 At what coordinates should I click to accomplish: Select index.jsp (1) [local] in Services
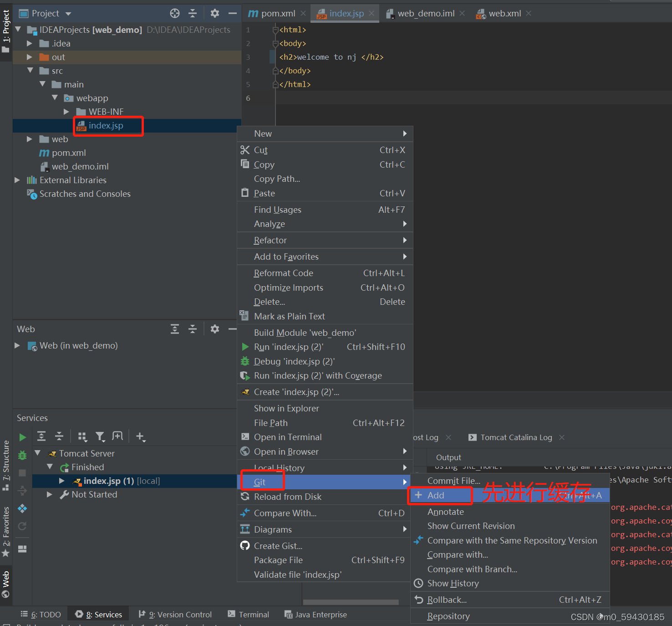(x=122, y=481)
